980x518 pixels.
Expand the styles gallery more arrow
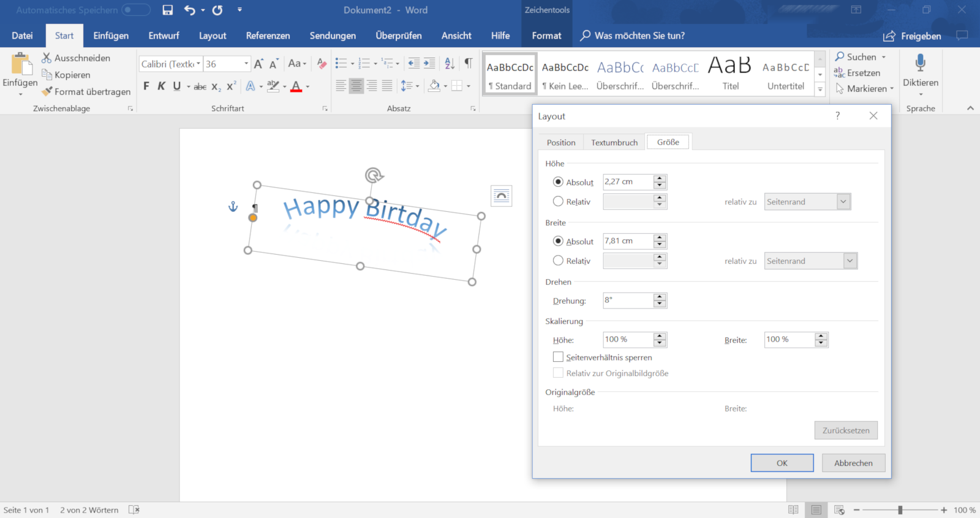pyautogui.click(x=820, y=89)
